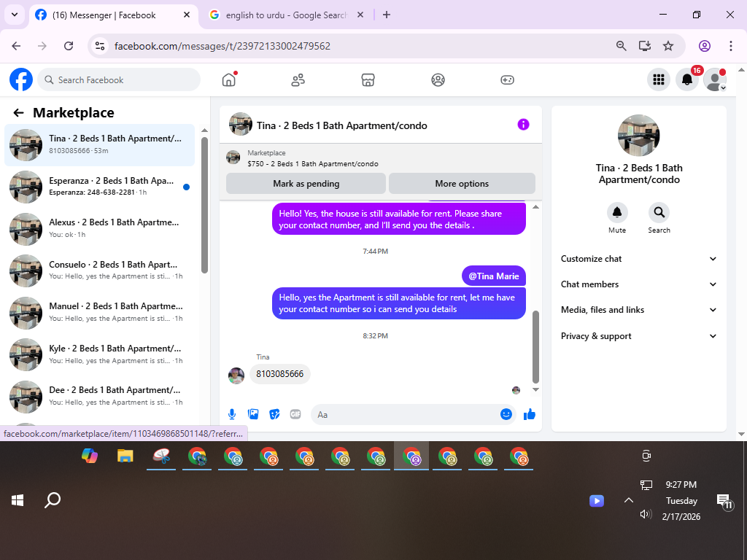Open Alexus conversation in list
Screen dimensions: 747x560
(x=99, y=228)
